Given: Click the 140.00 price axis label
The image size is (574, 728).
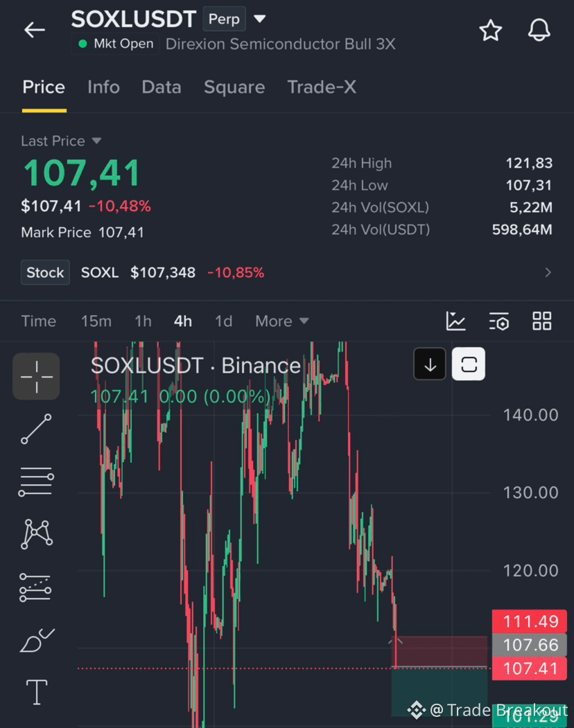Looking at the screenshot, I should [x=530, y=415].
